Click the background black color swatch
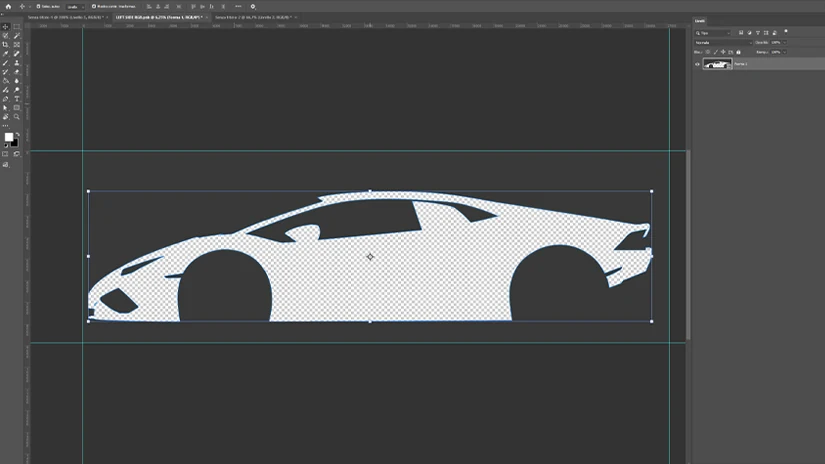The image size is (825, 464). point(15,143)
